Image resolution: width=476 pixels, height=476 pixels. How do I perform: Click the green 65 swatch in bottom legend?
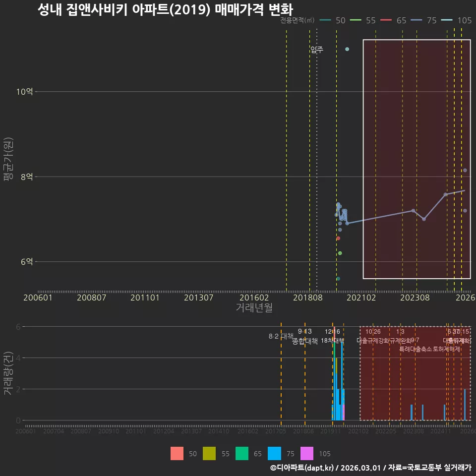(241, 454)
